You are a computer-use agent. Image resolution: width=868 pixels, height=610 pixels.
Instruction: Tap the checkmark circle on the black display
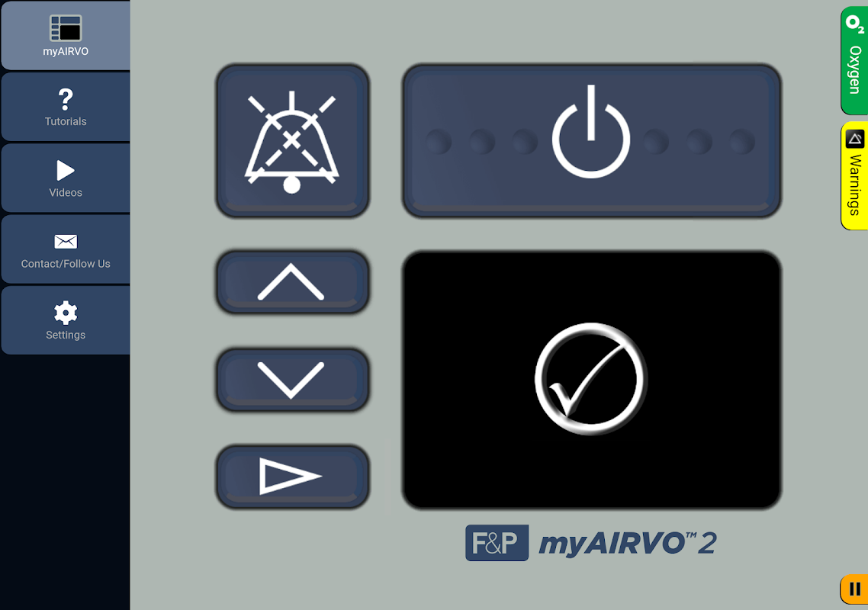click(x=590, y=379)
